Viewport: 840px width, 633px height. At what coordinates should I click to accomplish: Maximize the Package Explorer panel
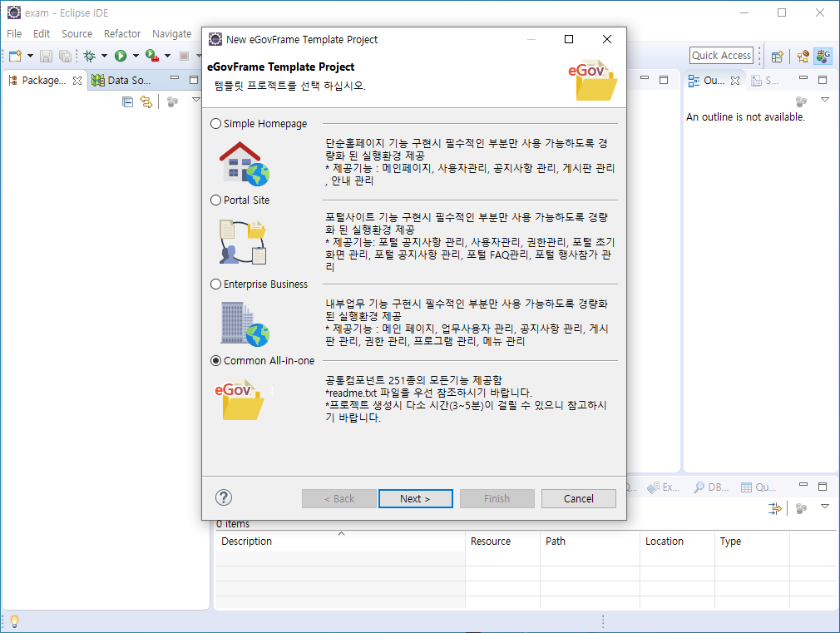194,80
